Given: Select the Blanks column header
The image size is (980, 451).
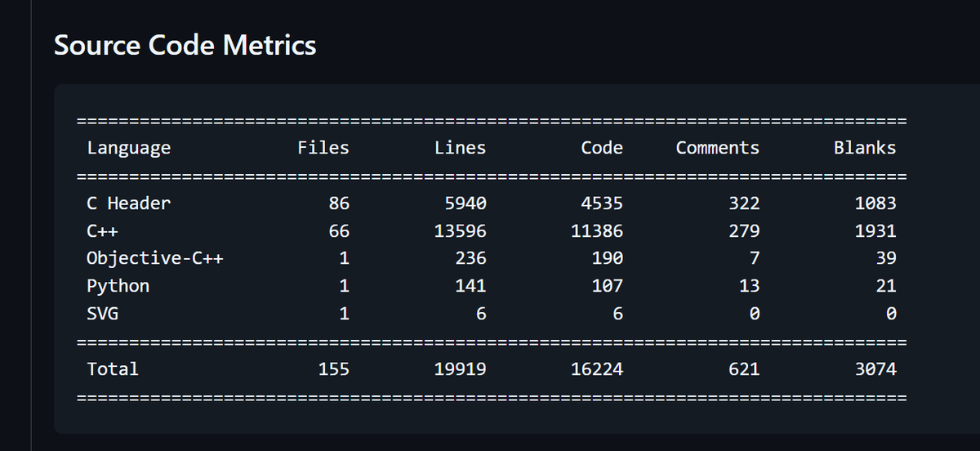Looking at the screenshot, I should point(865,148).
